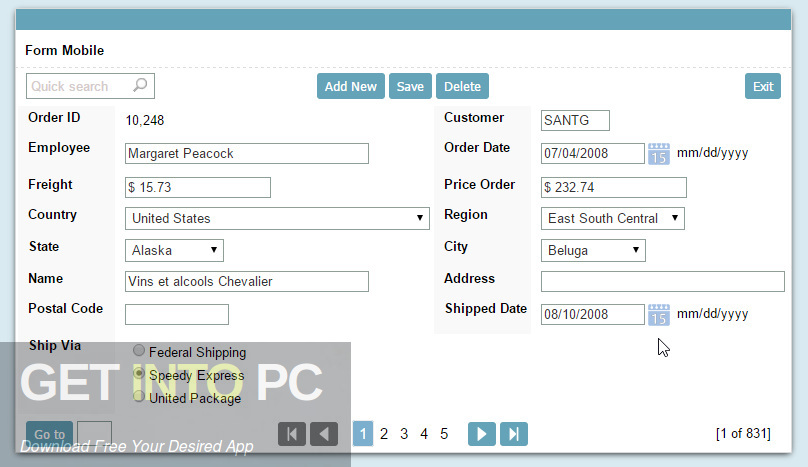Select Speedy Express radio option

pyautogui.click(x=139, y=373)
